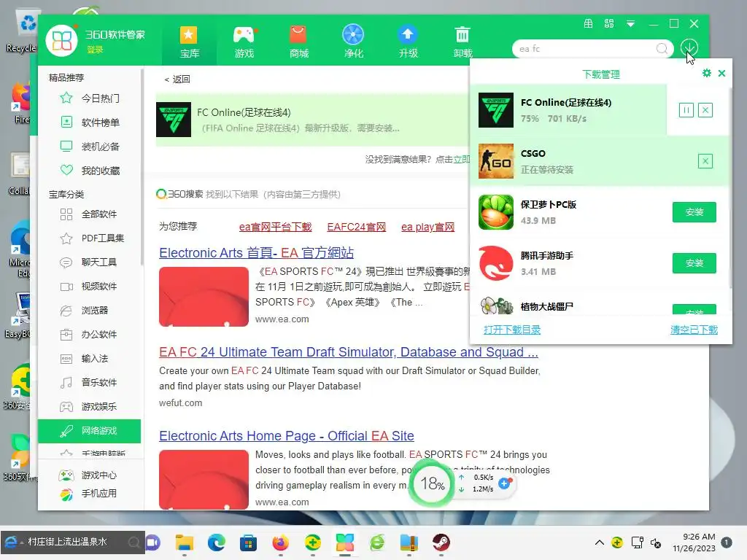
Task: Click the ea官网平台下载 suggestion link
Action: (x=275, y=227)
